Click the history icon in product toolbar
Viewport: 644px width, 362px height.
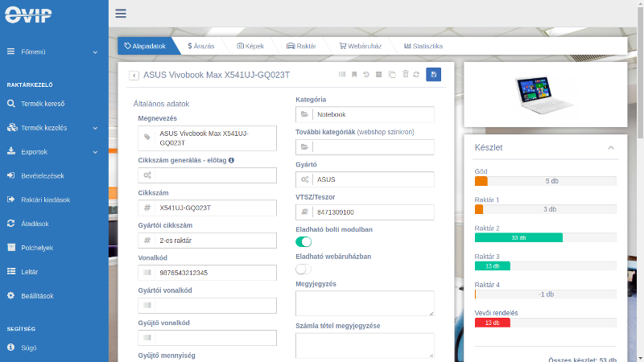pyautogui.click(x=366, y=74)
